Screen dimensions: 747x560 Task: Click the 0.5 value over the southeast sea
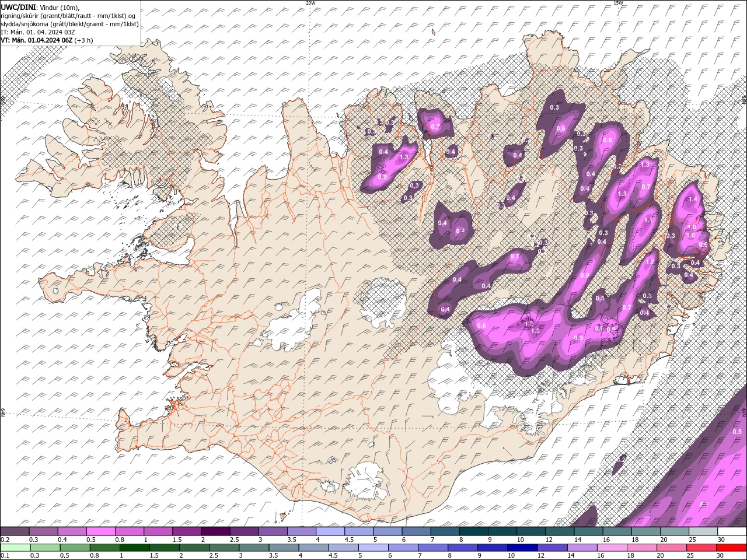pos(736,432)
